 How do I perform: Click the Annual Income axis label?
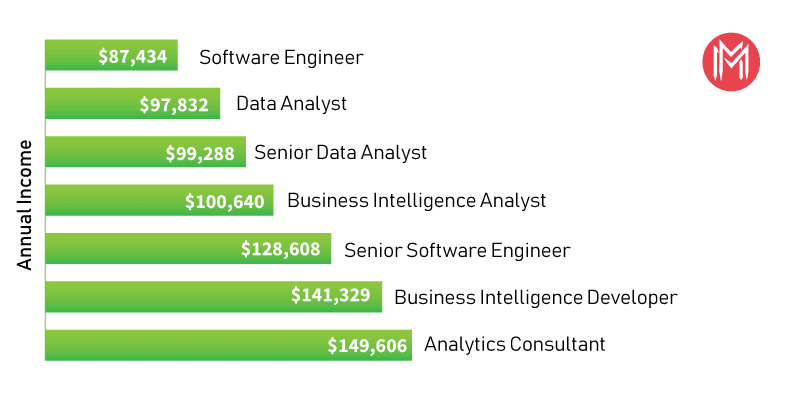[x=27, y=204]
